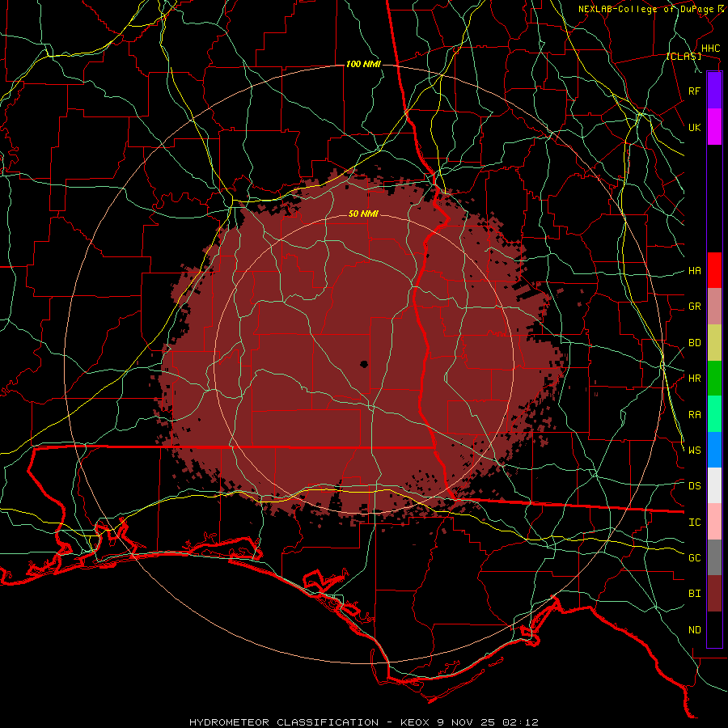The width and height of the screenshot is (728, 728).
Task: Click the ND black legend swatch
Action: [x=714, y=629]
